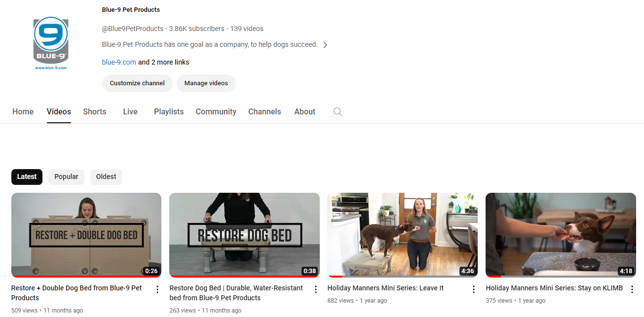Open the blue-9.com link
This screenshot has height=317, width=644.
click(x=119, y=62)
